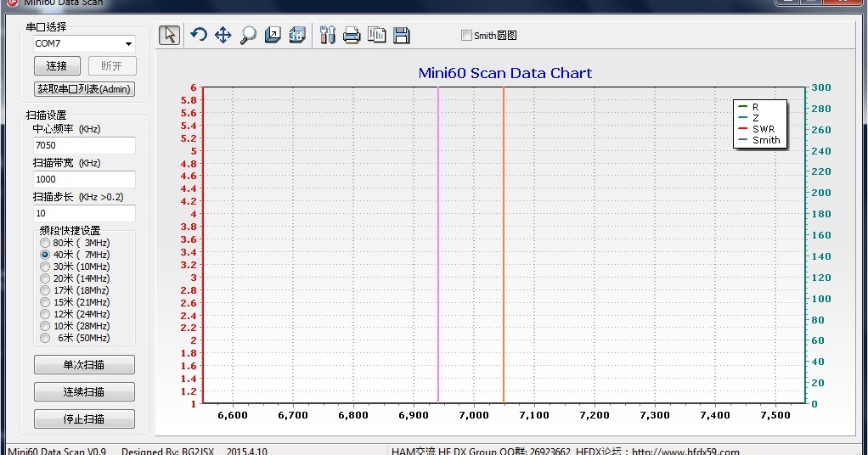Click the undo rotate arrow icon
The width and height of the screenshot is (868, 455).
pyautogui.click(x=198, y=35)
